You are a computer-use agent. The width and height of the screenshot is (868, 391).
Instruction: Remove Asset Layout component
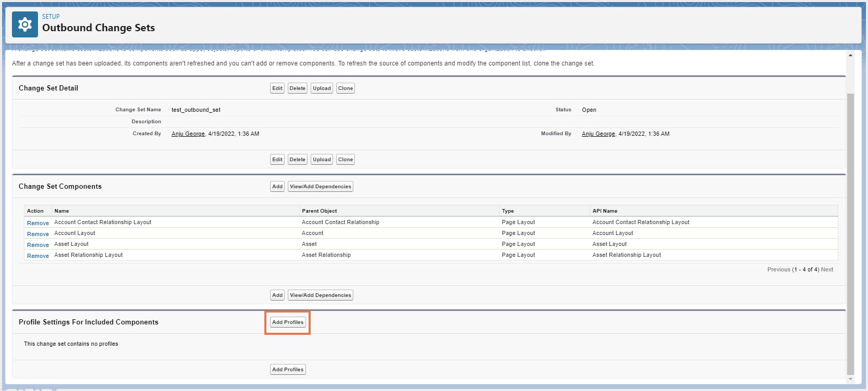(x=38, y=245)
